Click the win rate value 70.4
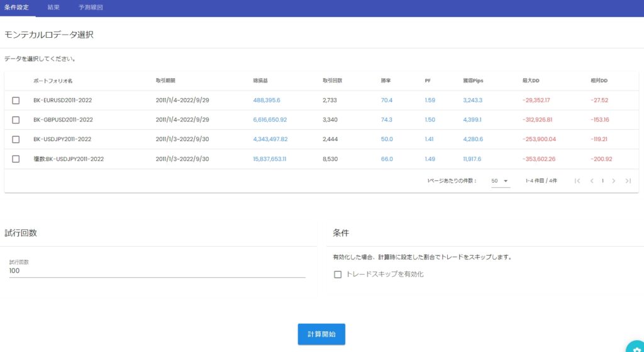Screen dimensions: 644x352 click(387, 100)
